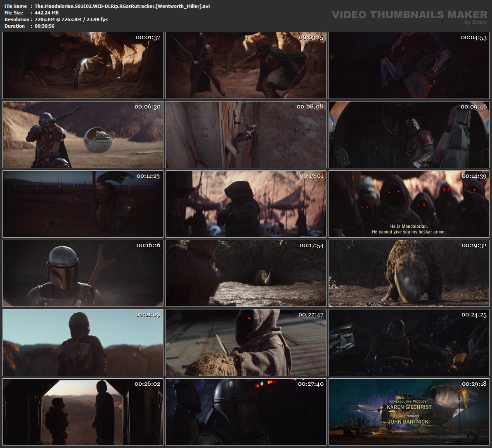Viewport: 492px width, 448px height.
Task: Open the doorway silhouette frame at 00:26:02
Action: (x=83, y=412)
